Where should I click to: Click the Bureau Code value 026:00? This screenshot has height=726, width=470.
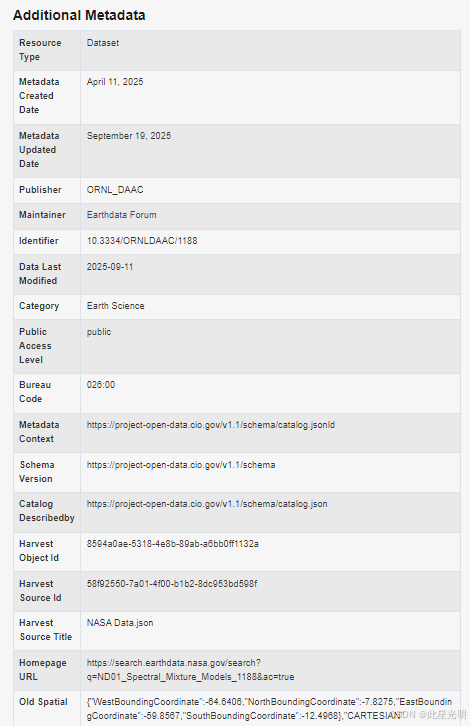(x=100, y=385)
